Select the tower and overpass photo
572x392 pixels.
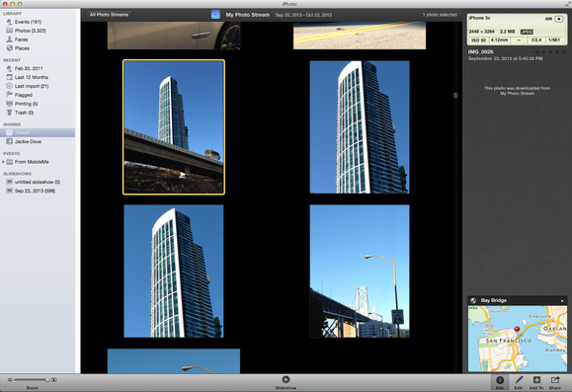174,127
